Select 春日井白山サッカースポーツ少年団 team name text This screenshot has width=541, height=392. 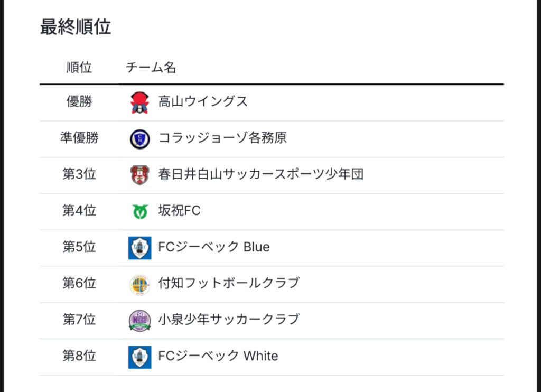click(x=260, y=174)
